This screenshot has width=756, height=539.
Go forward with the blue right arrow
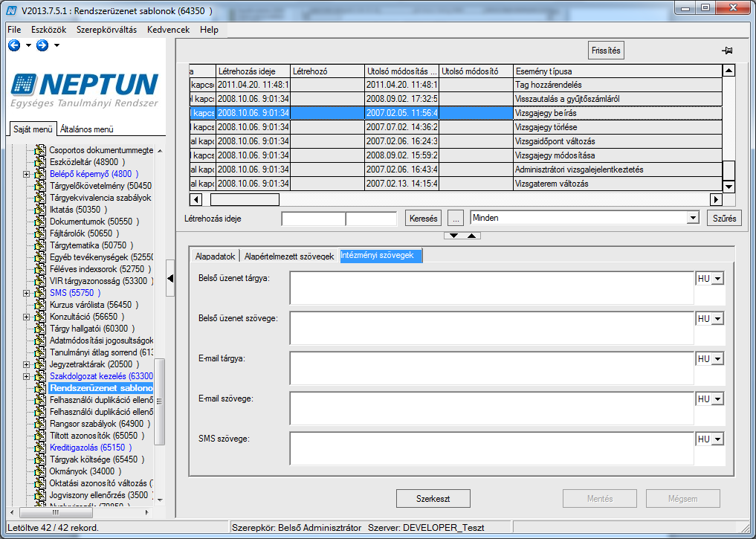coord(42,45)
